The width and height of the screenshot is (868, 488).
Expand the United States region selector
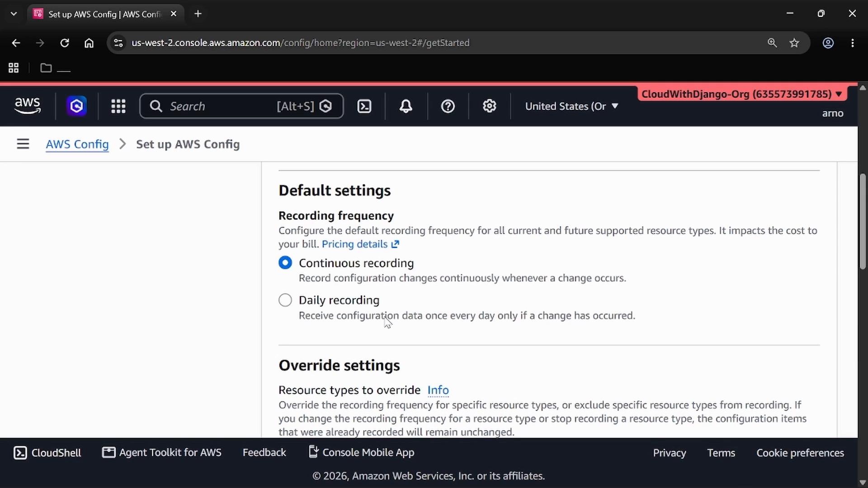[x=571, y=106]
